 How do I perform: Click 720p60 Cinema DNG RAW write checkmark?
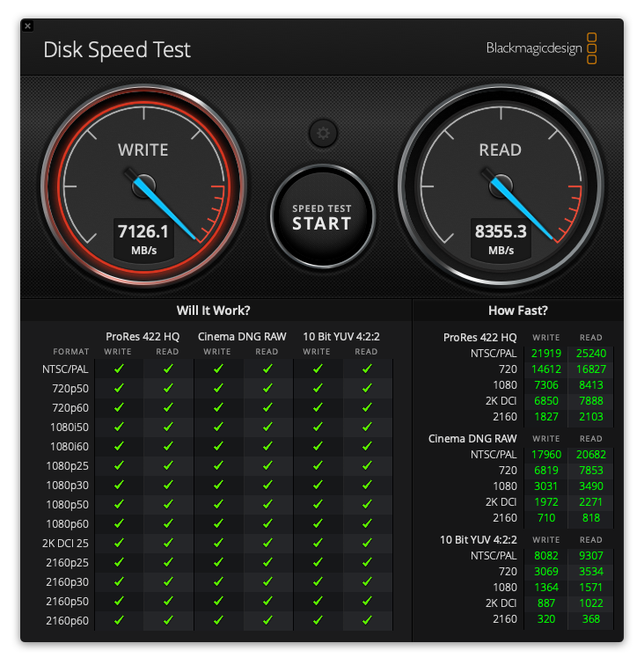(218, 407)
